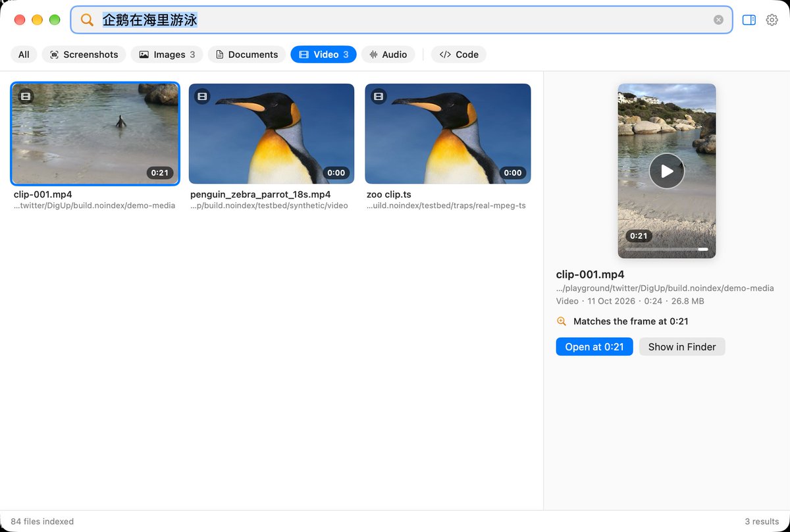Click the clip-001.mp4 file name in results grid

pyautogui.click(x=43, y=194)
